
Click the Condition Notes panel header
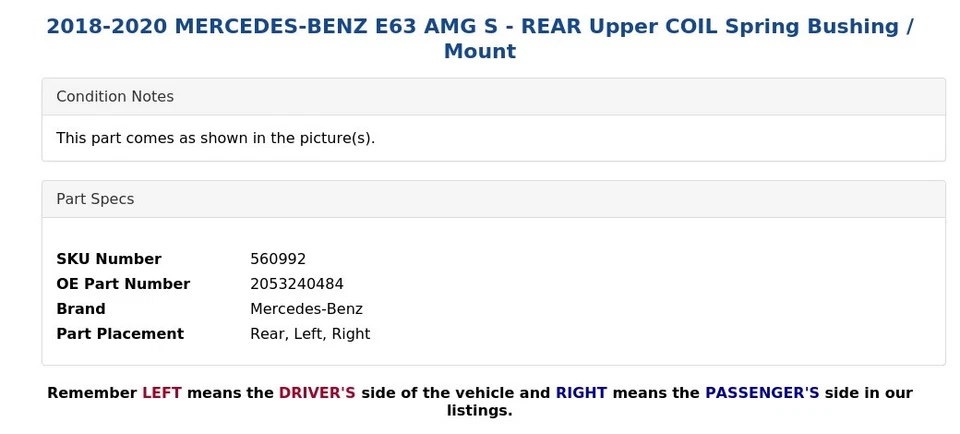(115, 97)
